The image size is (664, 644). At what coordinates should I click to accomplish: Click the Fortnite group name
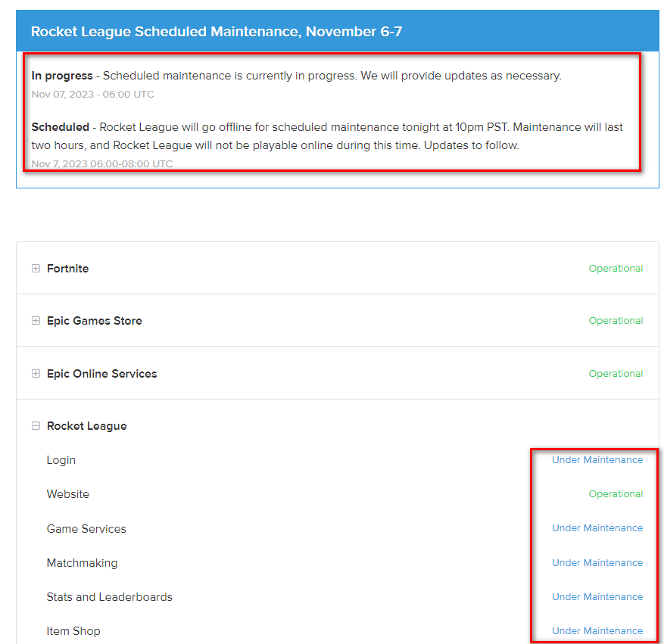(67, 269)
